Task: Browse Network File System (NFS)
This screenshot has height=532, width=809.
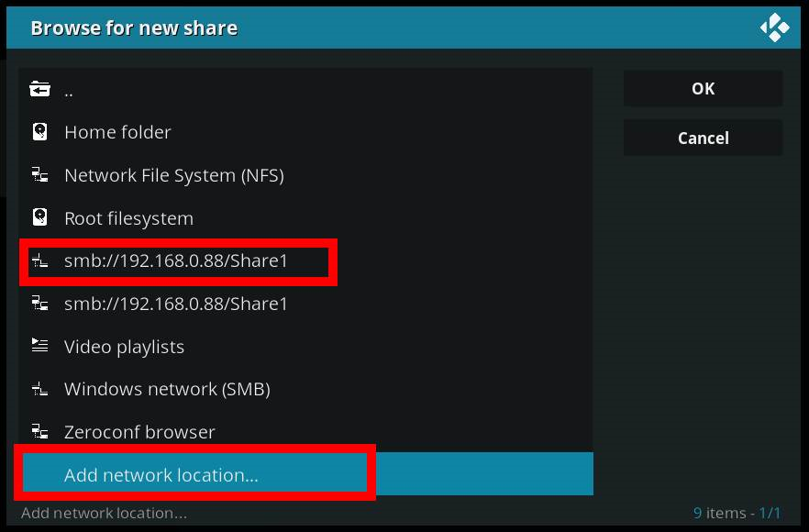Action: coord(173,175)
